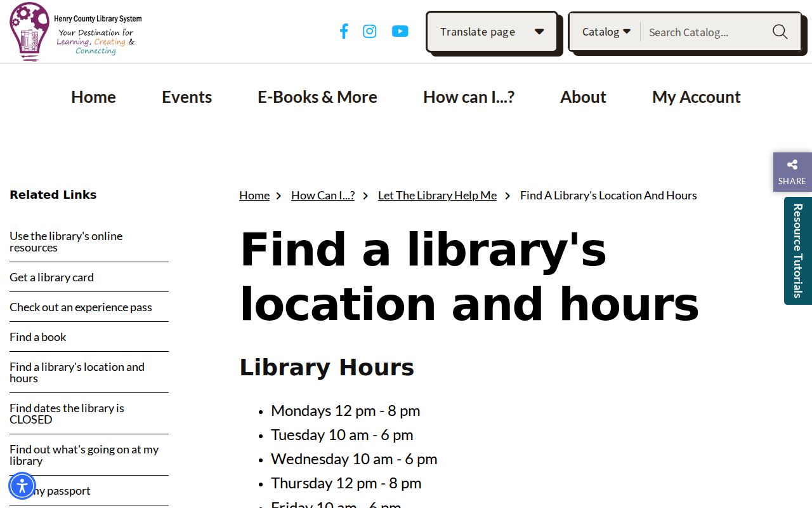The width and height of the screenshot is (812, 508).
Task: Open the Resource Tutorials side tab
Action: 798,251
